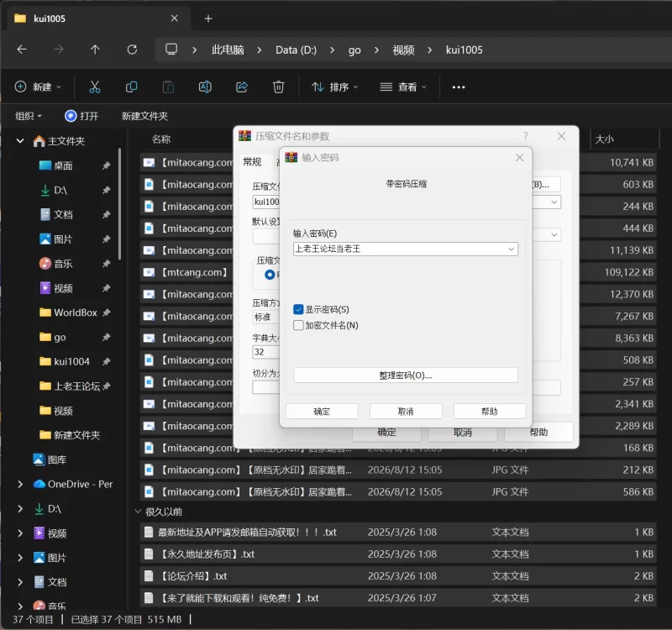Click the Cut scissors icon in toolbar
The height and width of the screenshot is (630, 672).
coord(95,87)
